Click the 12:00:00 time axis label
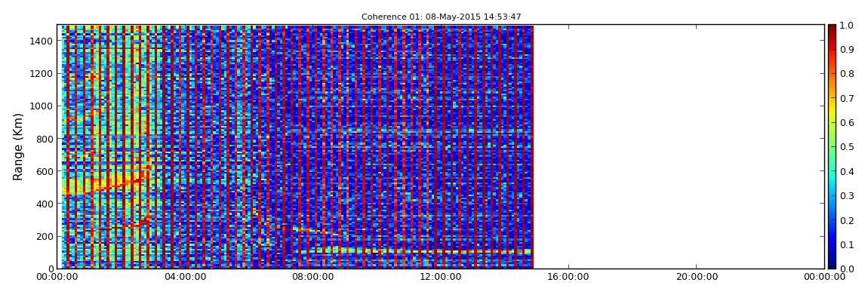868x307 pixels. coord(440,277)
